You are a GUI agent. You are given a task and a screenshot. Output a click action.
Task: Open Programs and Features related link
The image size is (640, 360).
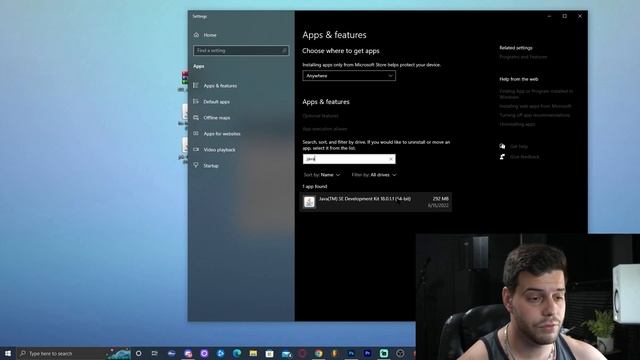coord(523,57)
